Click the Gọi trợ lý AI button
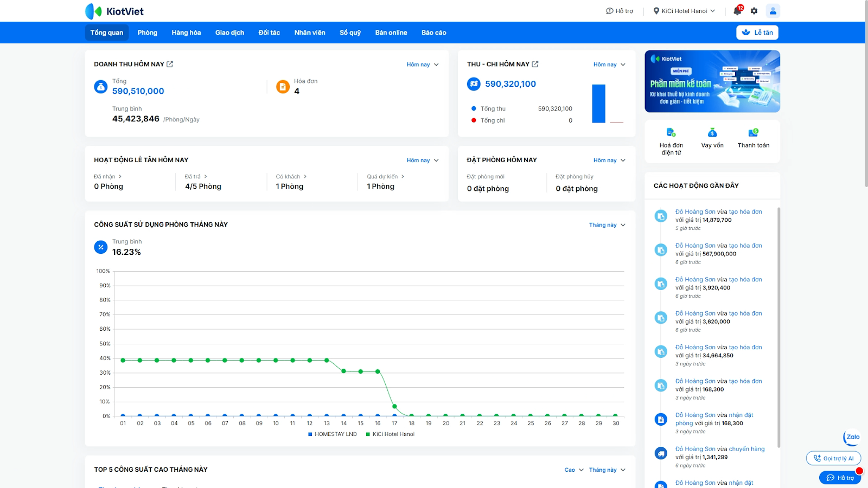Viewport: 868px width, 488px height. click(x=833, y=458)
